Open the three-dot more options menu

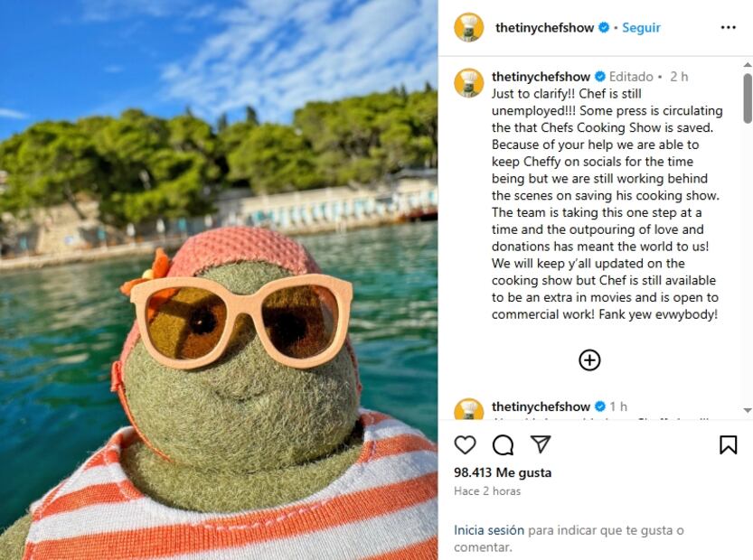(728, 27)
